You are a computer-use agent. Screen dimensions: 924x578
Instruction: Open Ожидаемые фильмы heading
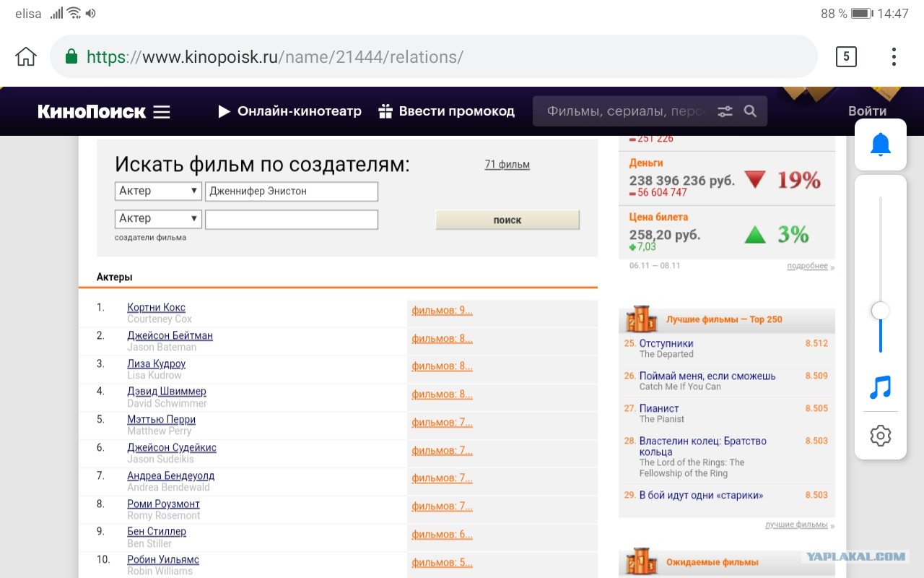(x=712, y=562)
